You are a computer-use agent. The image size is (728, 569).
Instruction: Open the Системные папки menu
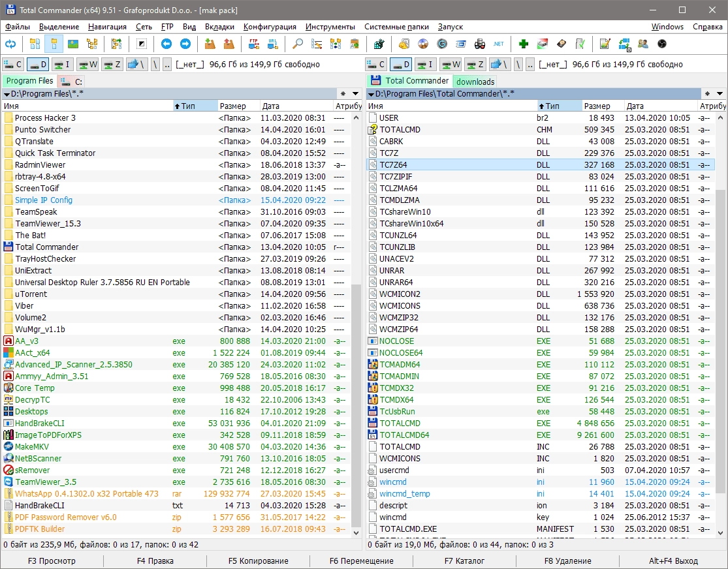[x=396, y=27]
